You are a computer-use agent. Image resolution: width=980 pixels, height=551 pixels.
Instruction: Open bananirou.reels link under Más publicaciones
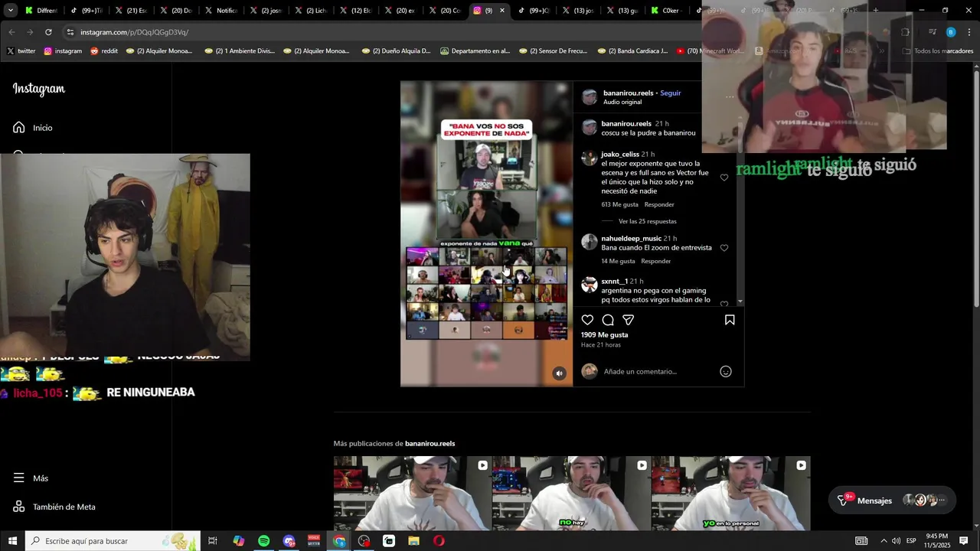[430, 444]
